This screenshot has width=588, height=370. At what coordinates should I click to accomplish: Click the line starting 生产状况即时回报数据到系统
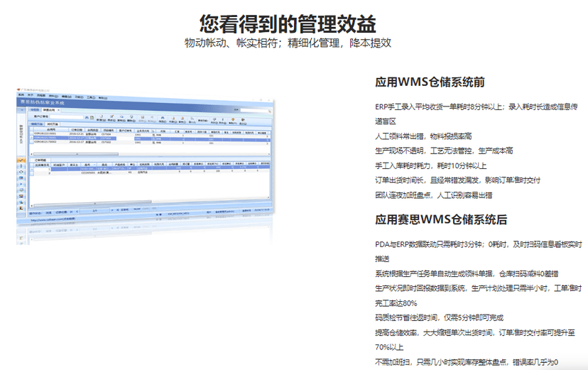(x=479, y=295)
